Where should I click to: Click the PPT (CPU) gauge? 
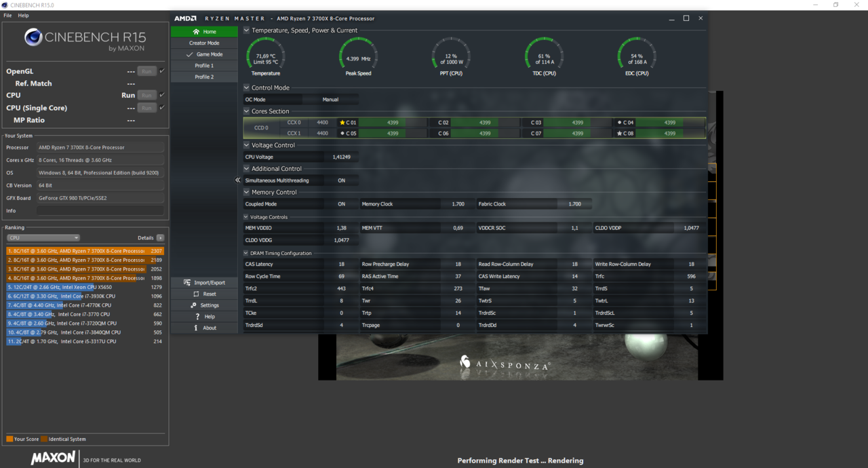[x=451, y=56]
